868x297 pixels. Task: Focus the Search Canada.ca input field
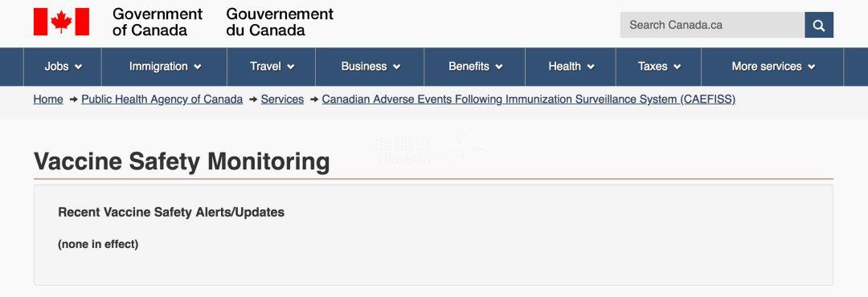tap(712, 25)
